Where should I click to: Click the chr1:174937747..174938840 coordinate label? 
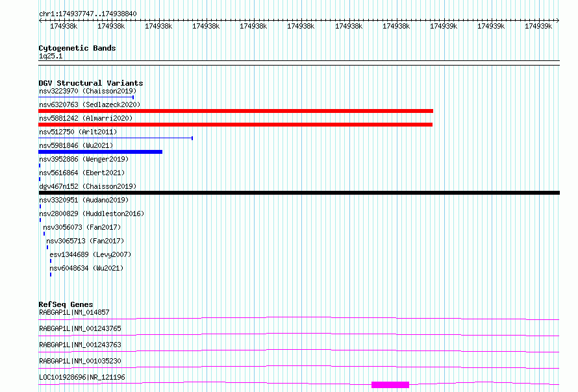click(x=88, y=14)
